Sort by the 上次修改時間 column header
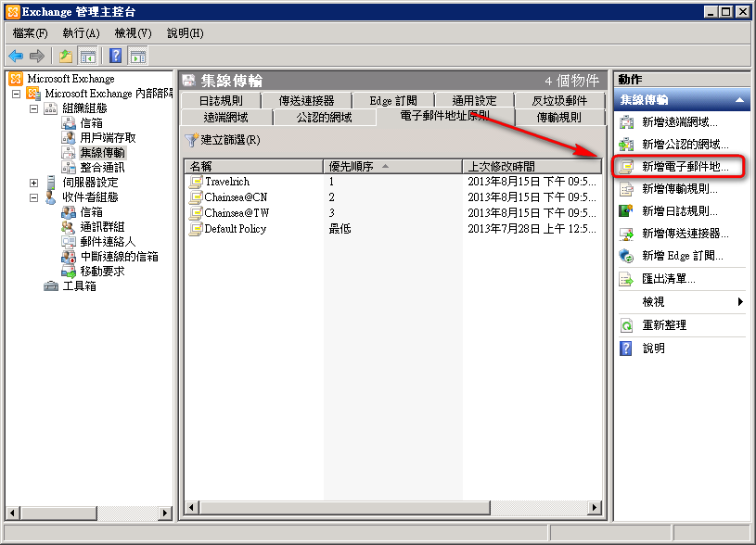 click(x=532, y=167)
